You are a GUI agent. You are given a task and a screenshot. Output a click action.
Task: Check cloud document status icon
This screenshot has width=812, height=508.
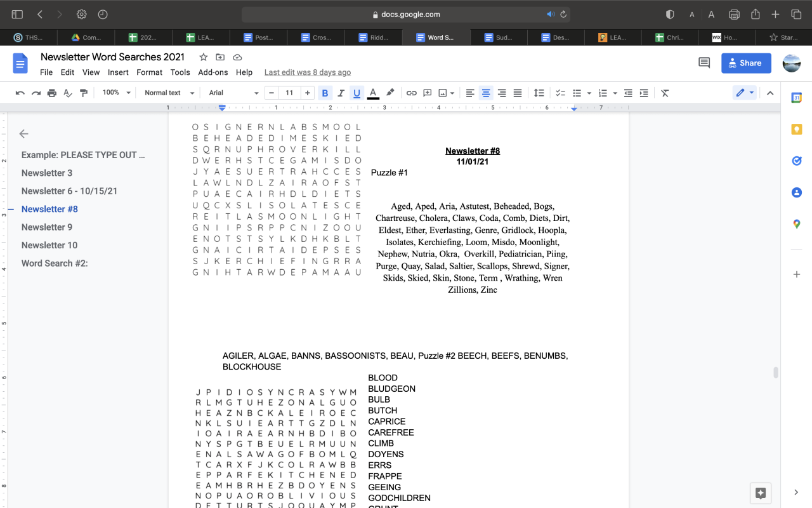tap(237, 57)
